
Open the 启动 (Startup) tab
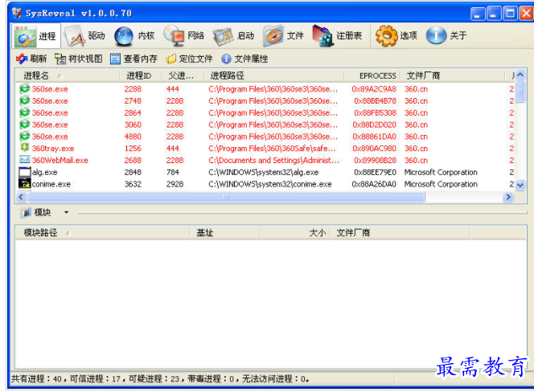coord(234,35)
